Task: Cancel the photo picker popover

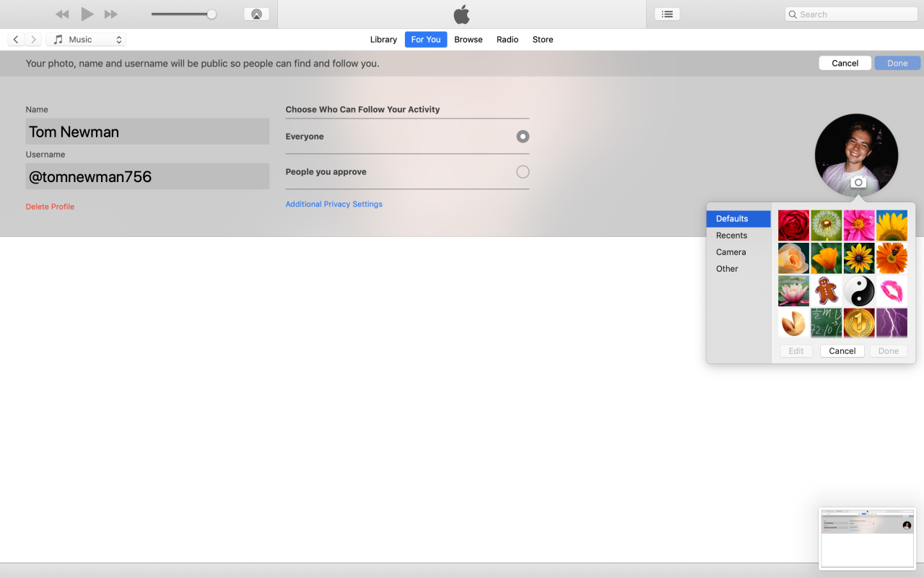Action: coord(842,350)
